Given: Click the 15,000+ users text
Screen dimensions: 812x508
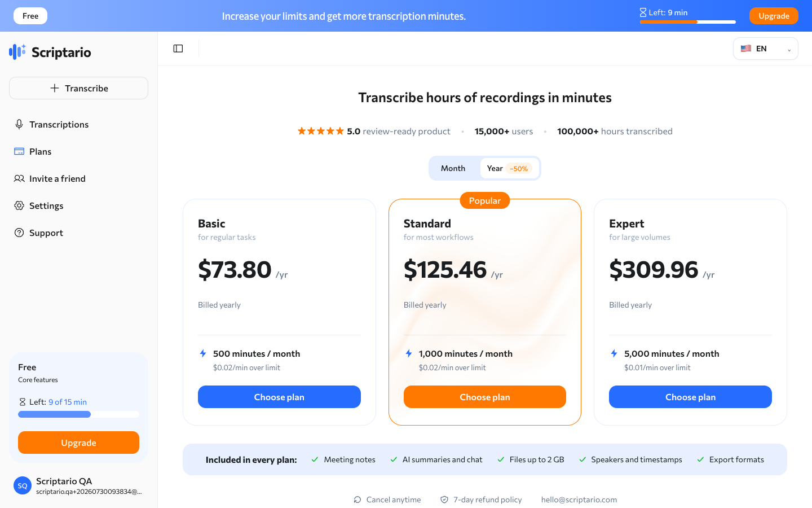Looking at the screenshot, I should (x=504, y=131).
